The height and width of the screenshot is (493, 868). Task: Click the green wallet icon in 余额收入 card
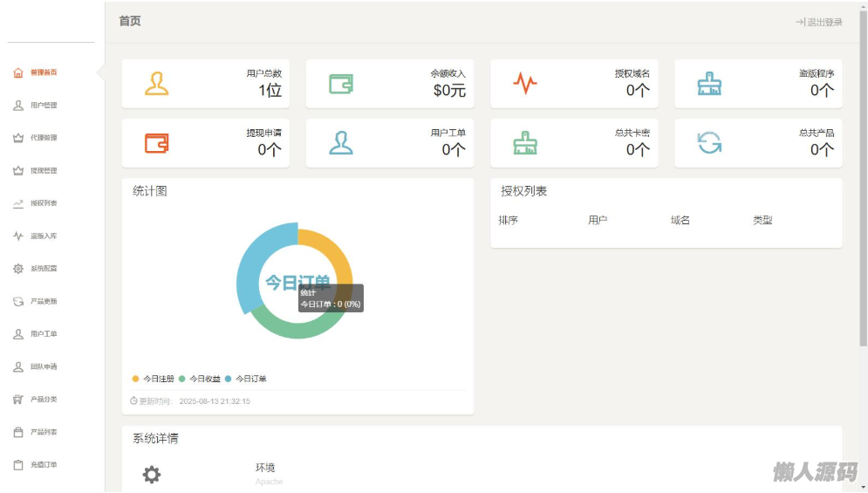click(340, 84)
